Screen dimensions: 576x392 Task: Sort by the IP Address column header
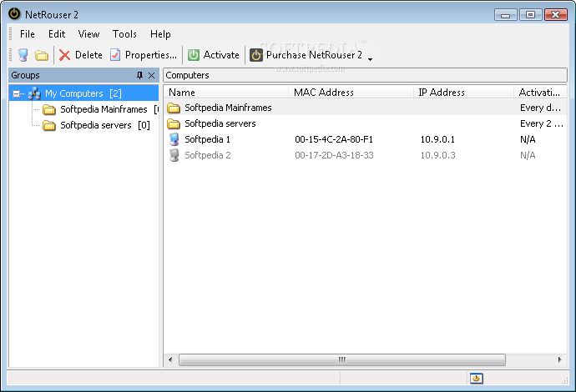pos(463,92)
